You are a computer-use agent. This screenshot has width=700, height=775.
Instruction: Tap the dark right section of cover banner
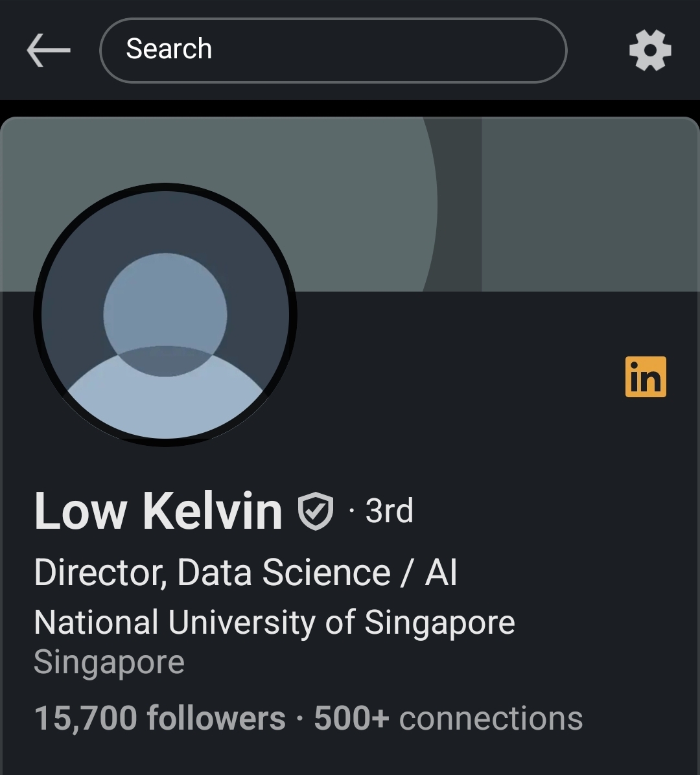click(x=590, y=204)
